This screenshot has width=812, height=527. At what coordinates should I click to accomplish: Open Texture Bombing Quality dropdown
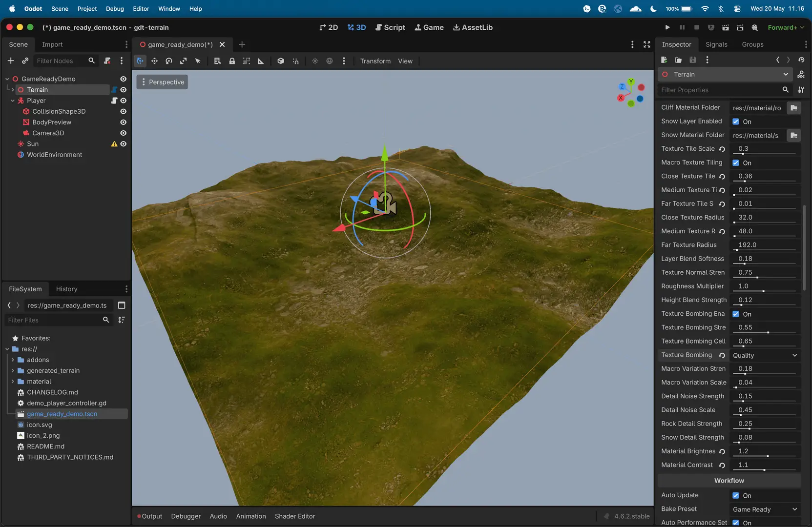(x=765, y=356)
